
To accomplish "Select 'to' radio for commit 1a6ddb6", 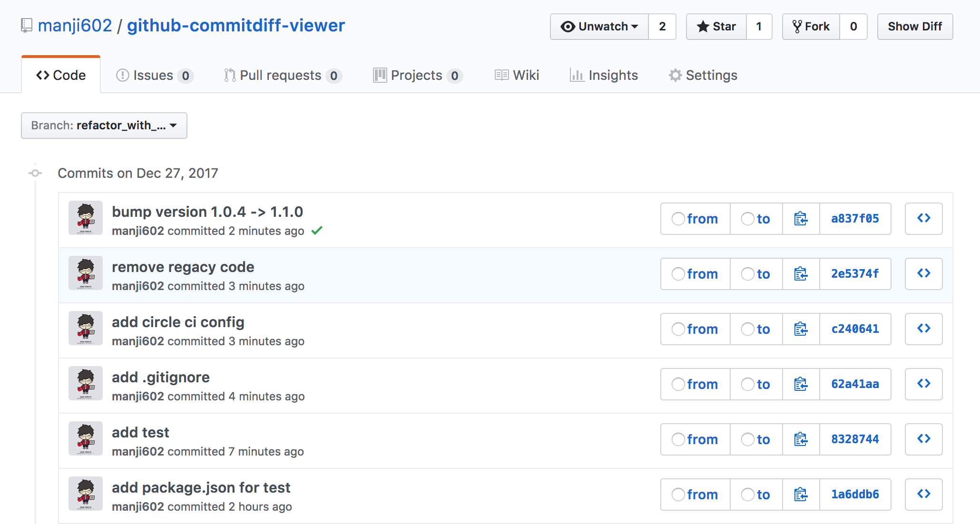I will (x=748, y=495).
